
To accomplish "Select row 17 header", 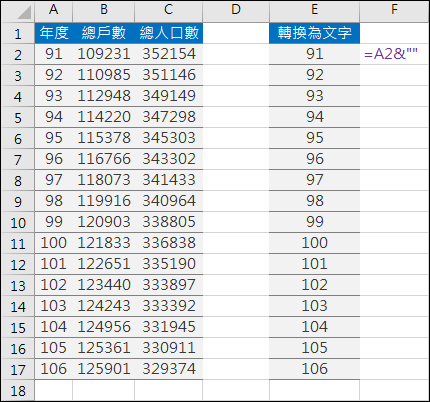I will coord(18,369).
